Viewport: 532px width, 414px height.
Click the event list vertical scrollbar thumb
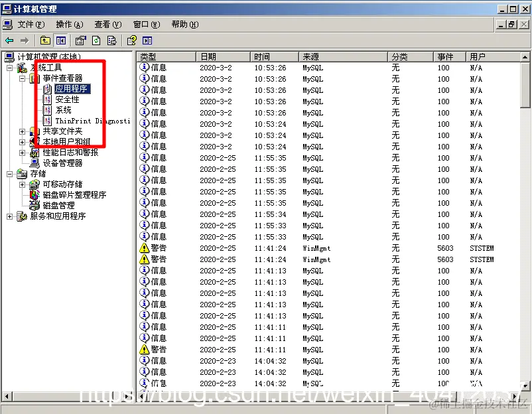525,85
